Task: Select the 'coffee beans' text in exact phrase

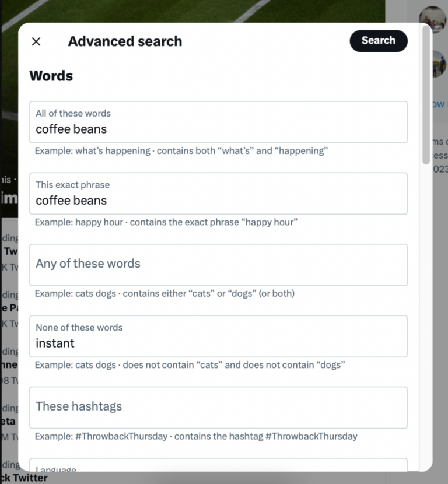Action: [71, 201]
